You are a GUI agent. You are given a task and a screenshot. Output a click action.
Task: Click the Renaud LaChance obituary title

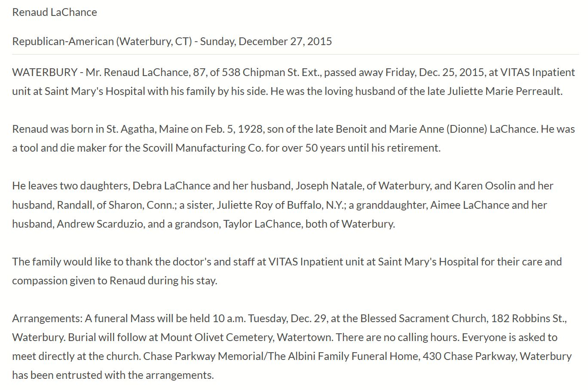tap(55, 12)
